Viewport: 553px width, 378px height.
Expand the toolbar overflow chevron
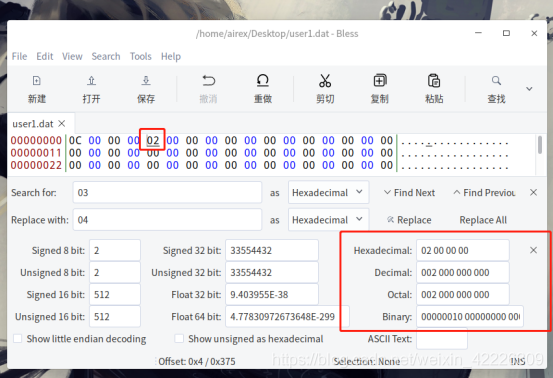click(529, 89)
